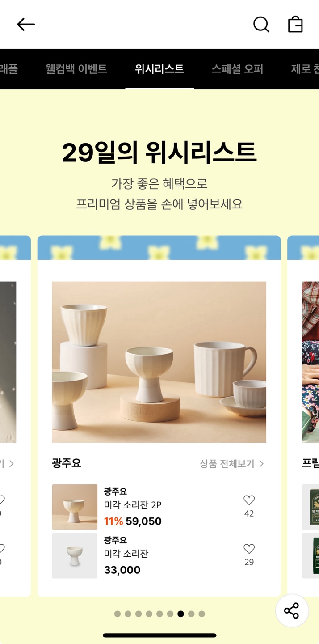Tap the 33,000 price product row
Viewport: 319px width, 644px height.
pyautogui.click(x=159, y=556)
